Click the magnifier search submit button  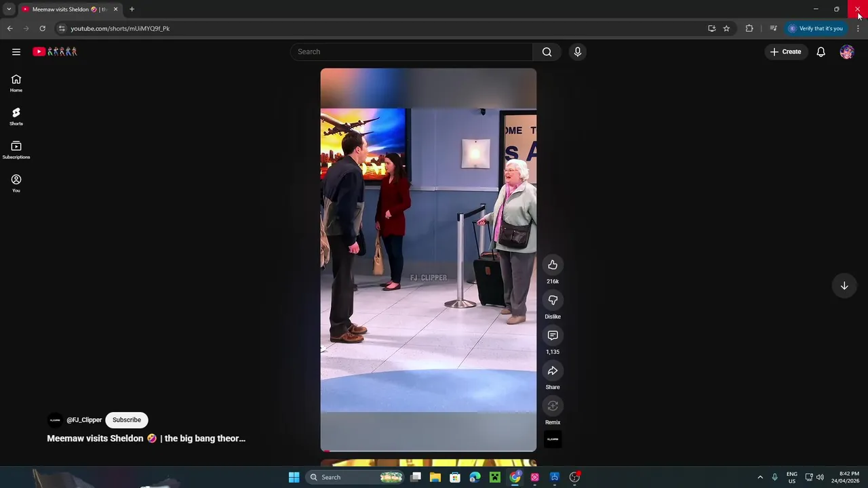click(547, 52)
